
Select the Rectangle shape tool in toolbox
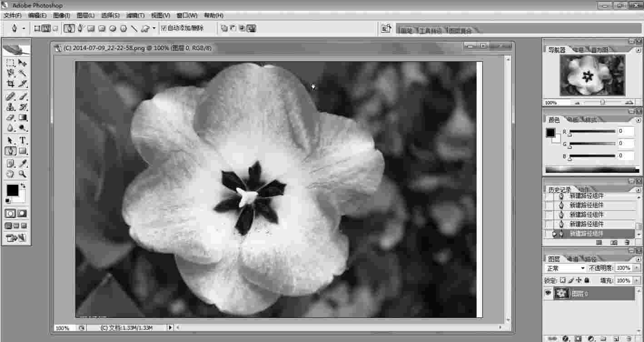coord(23,151)
